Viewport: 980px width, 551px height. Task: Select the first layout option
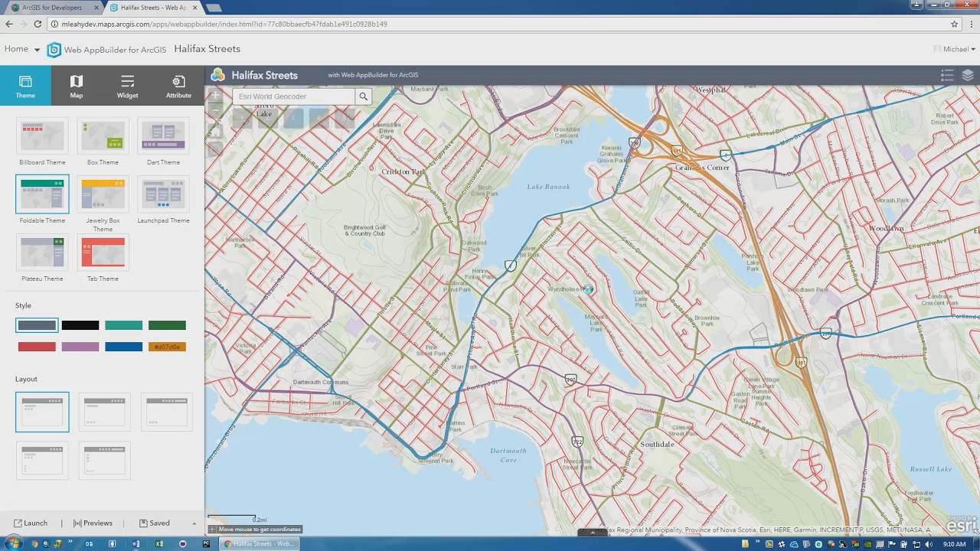coord(42,412)
